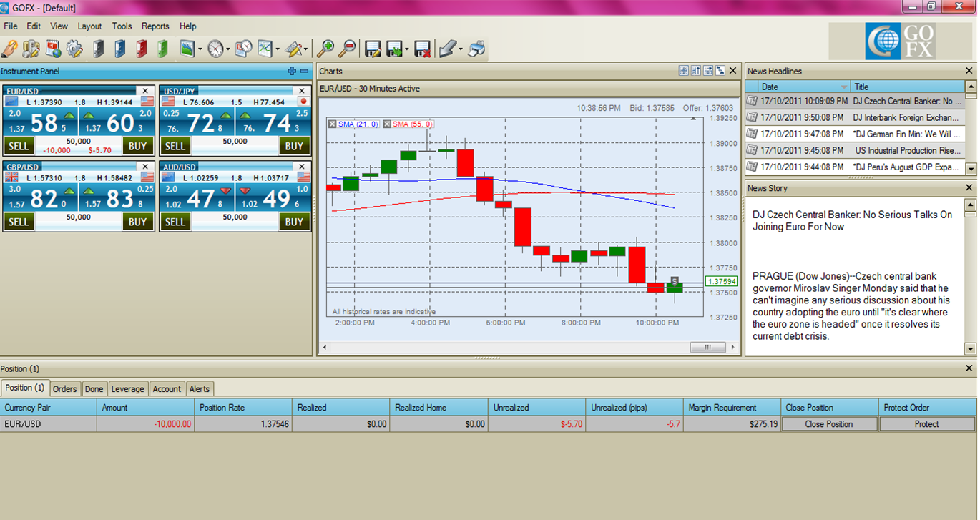The width and height of the screenshot is (980, 520).
Task: Click the line-chart indicators icon
Action: coord(265,49)
